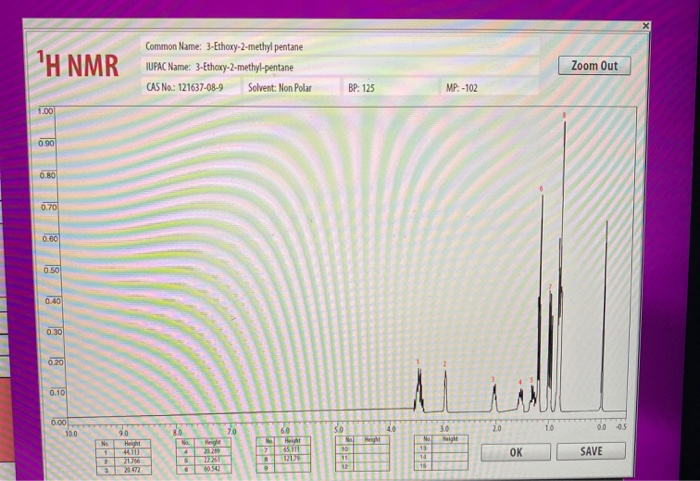This screenshot has width=700, height=481.
Task: Click empty height cell for peak 13
Action: pyautogui.click(x=450, y=448)
